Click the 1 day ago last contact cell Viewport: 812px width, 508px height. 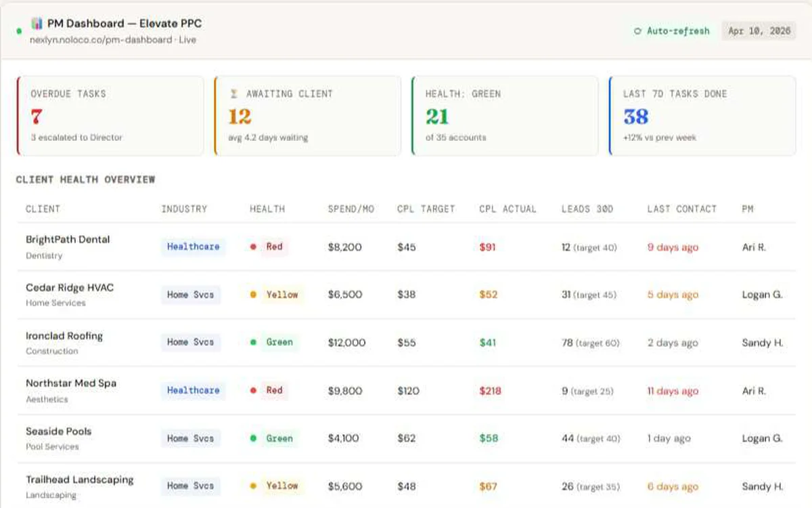tap(669, 438)
